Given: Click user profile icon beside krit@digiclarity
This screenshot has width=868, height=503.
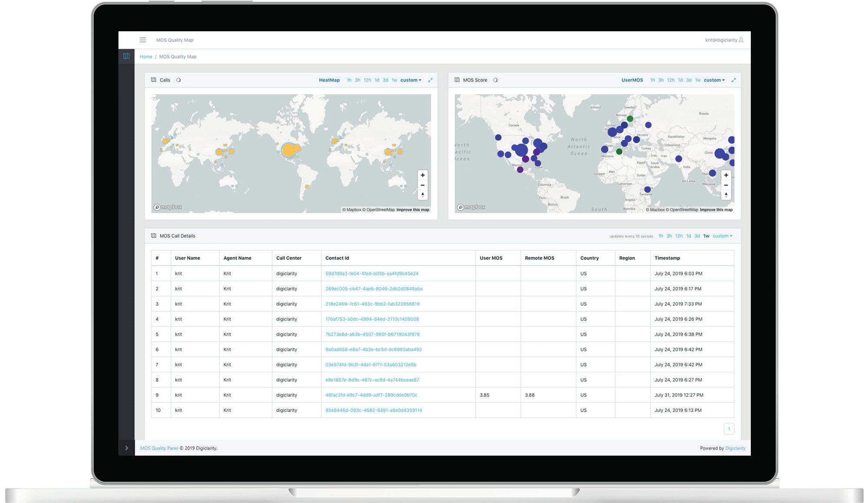Looking at the screenshot, I should coord(741,40).
